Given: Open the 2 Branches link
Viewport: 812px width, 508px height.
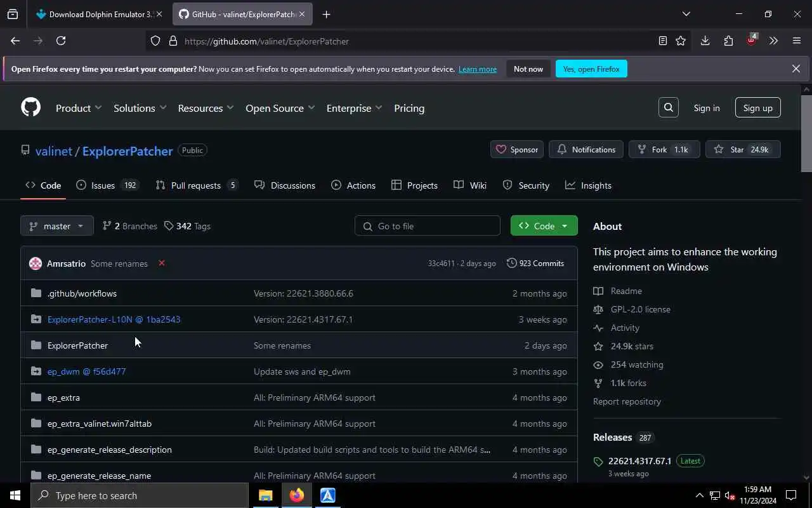Looking at the screenshot, I should 129,226.
